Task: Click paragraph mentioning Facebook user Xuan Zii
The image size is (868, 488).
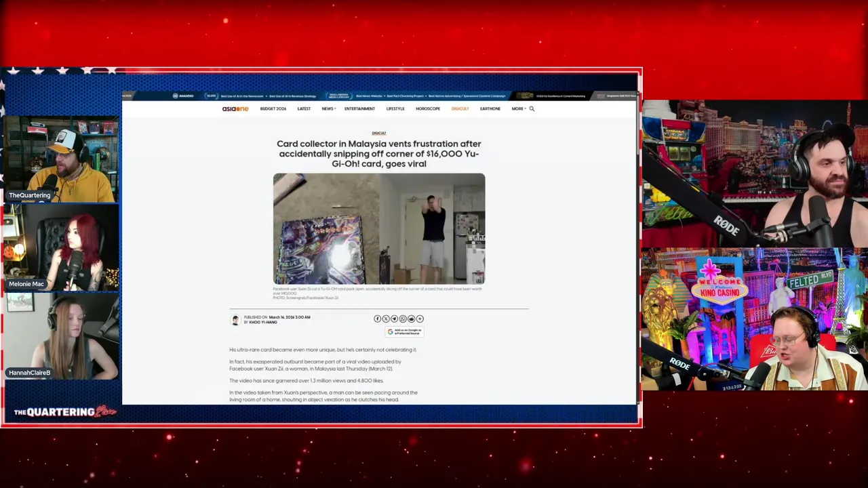Action: (315, 365)
